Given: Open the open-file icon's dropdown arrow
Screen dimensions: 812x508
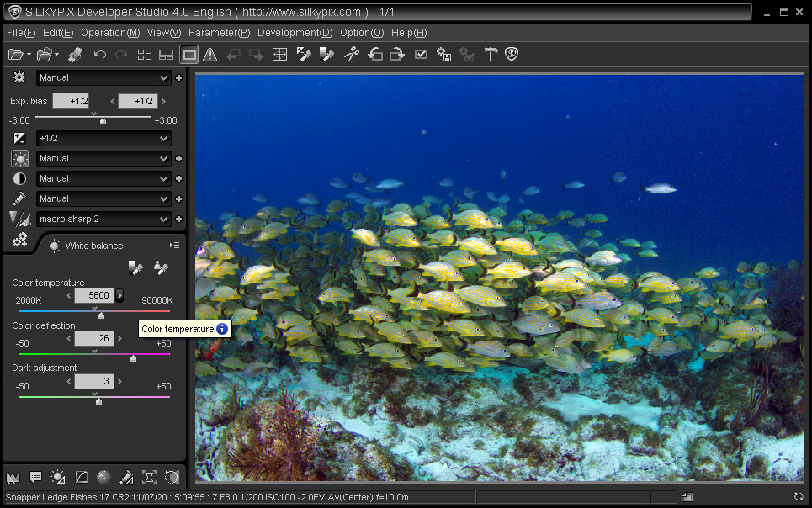Looking at the screenshot, I should pyautogui.click(x=29, y=55).
